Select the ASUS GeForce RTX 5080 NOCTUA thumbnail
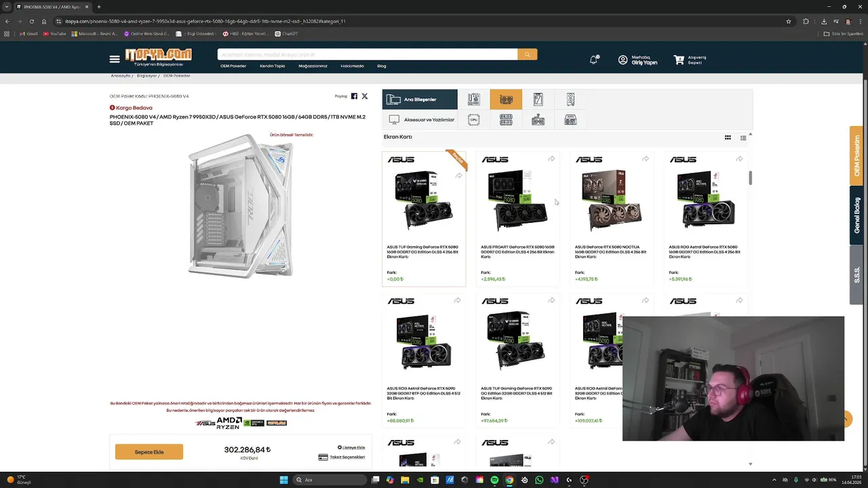 [x=612, y=201]
